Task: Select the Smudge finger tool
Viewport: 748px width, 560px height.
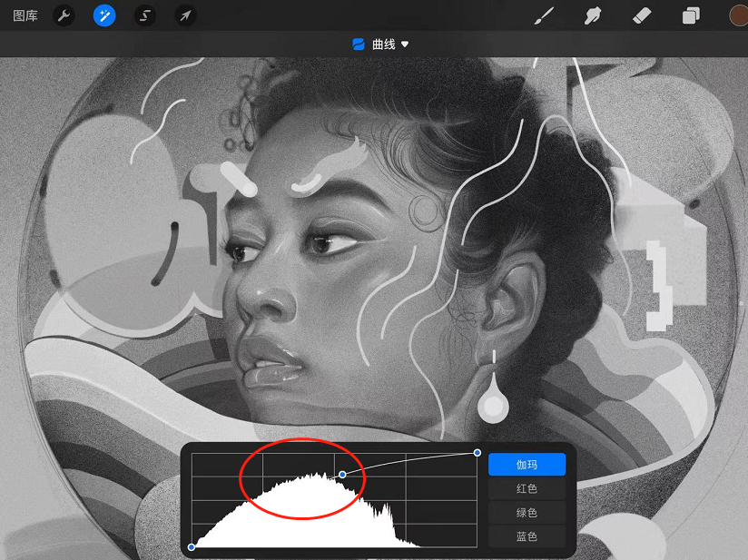Action: 593,15
